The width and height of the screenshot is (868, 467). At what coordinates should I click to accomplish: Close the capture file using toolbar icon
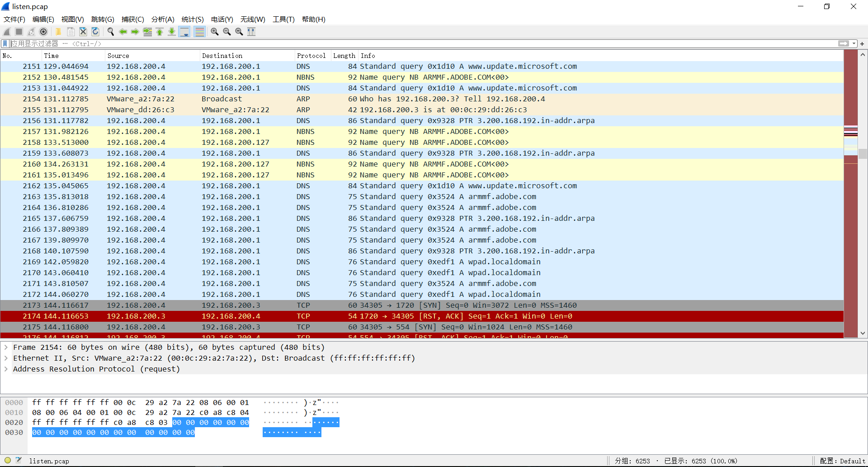pos(83,32)
